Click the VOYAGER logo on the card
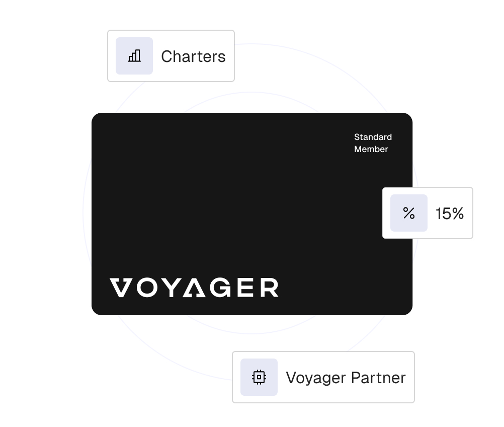 194,288
